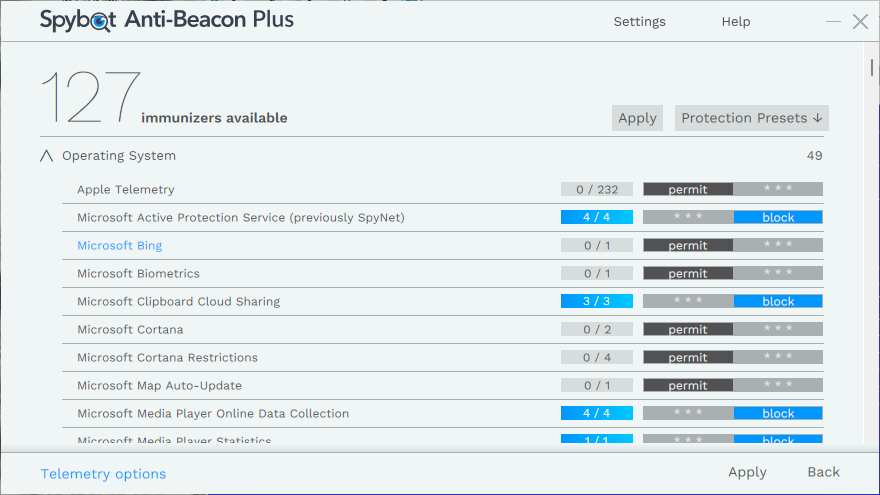
Task: Select Microsoft Media Player Online Data Collection label
Action: click(213, 414)
